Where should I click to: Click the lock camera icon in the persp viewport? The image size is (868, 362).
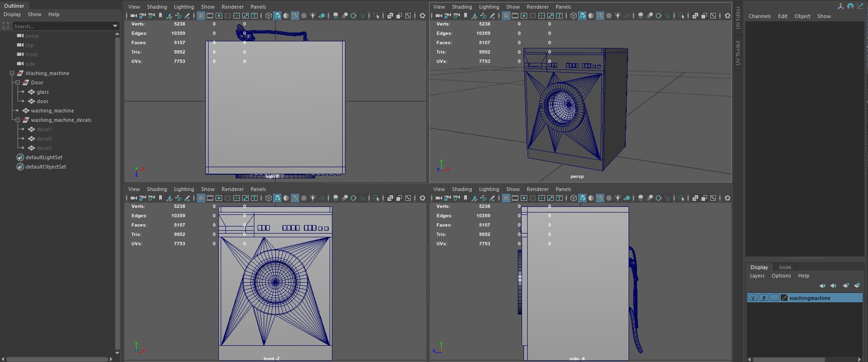448,16
